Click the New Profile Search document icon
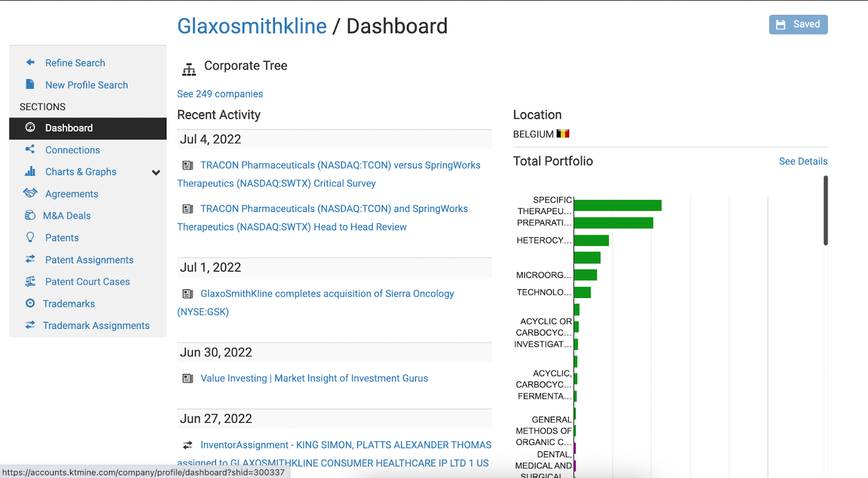This screenshot has width=868, height=478. point(30,84)
